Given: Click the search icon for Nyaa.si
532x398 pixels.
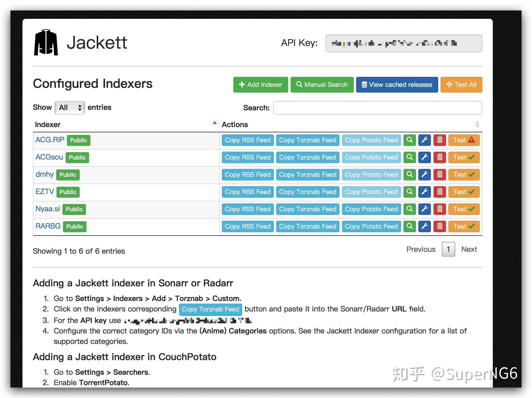Looking at the screenshot, I should pyautogui.click(x=409, y=209).
